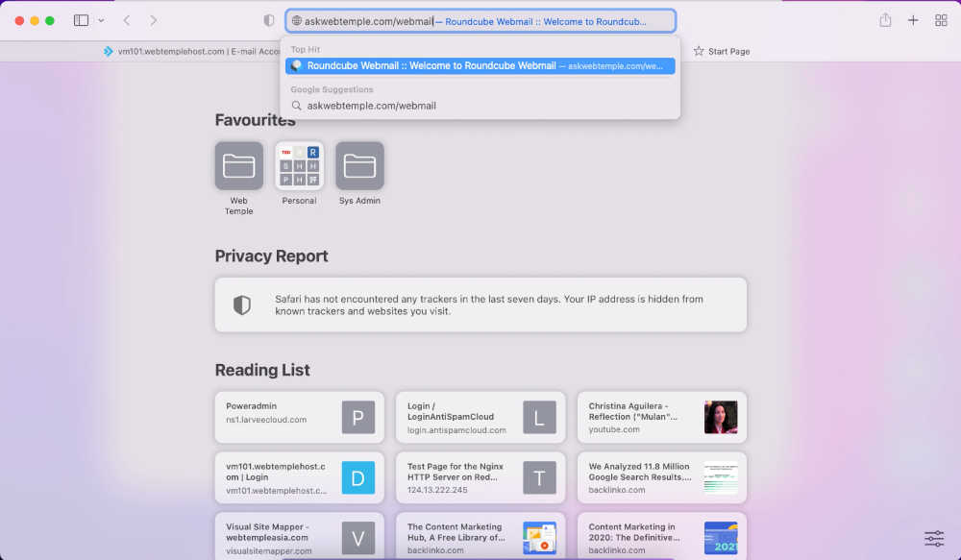The image size is (961, 560).
Task: Show the tab overview grid
Action: pyautogui.click(x=941, y=20)
